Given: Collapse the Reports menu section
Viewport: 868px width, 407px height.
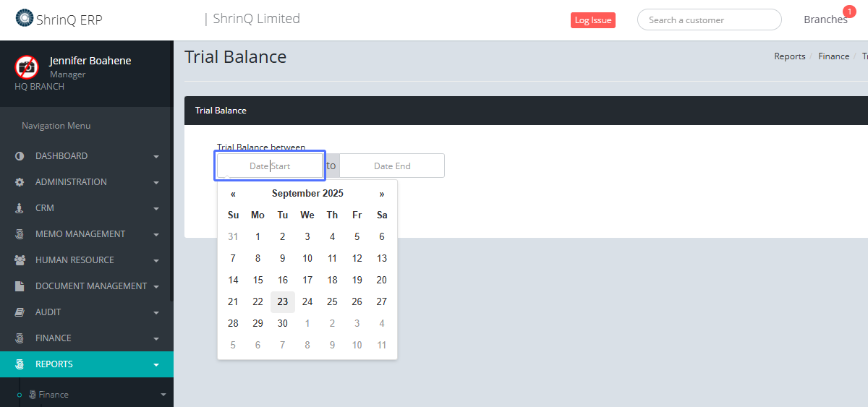Looking at the screenshot, I should 156,364.
